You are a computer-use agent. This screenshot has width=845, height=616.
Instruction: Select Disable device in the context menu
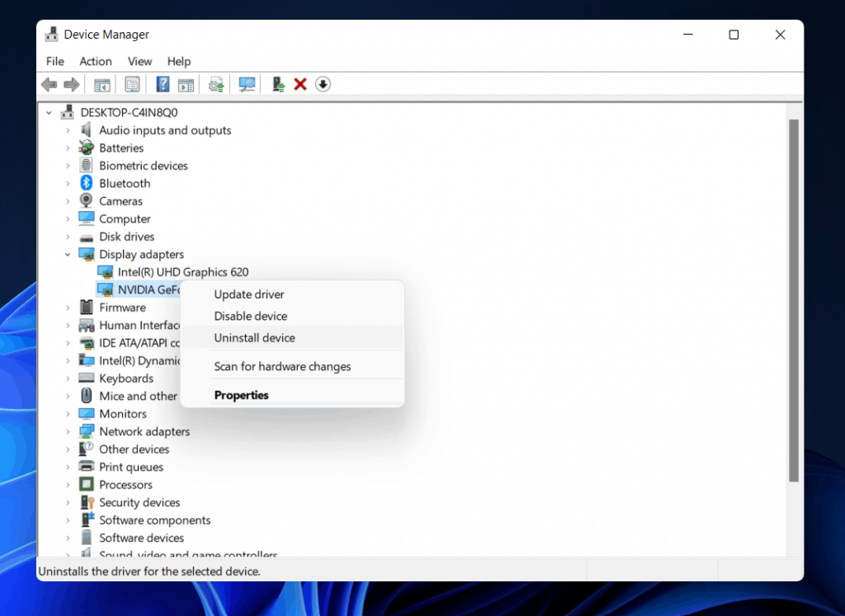(x=251, y=316)
